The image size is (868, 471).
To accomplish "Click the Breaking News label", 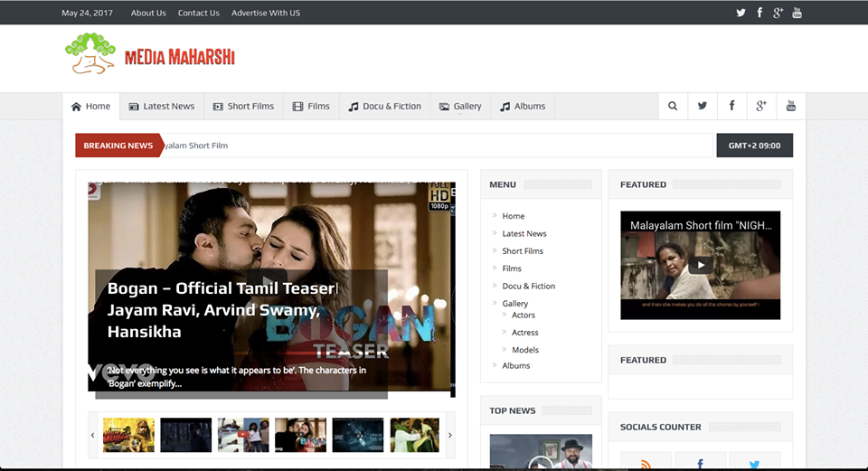I will (x=118, y=146).
